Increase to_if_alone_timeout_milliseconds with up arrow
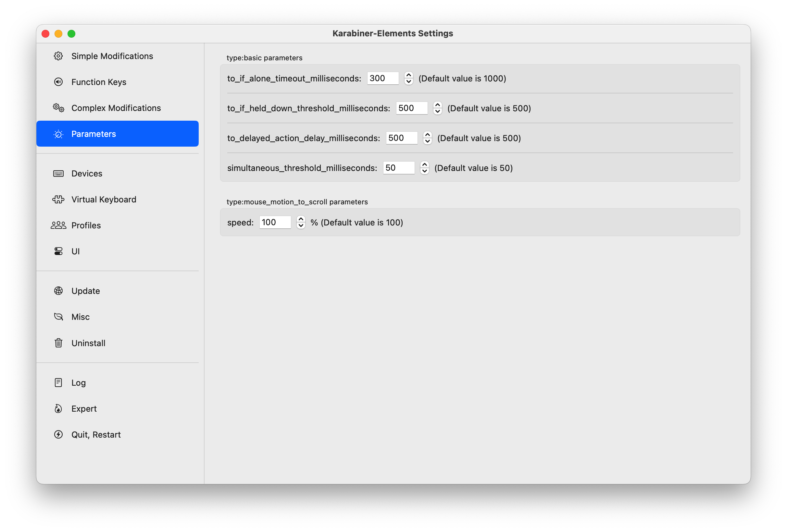The image size is (787, 532). point(409,76)
